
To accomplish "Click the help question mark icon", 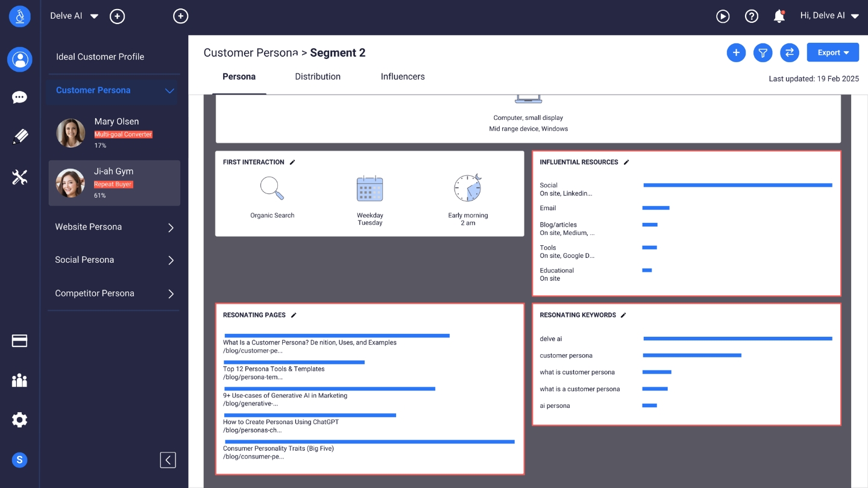I will point(751,16).
